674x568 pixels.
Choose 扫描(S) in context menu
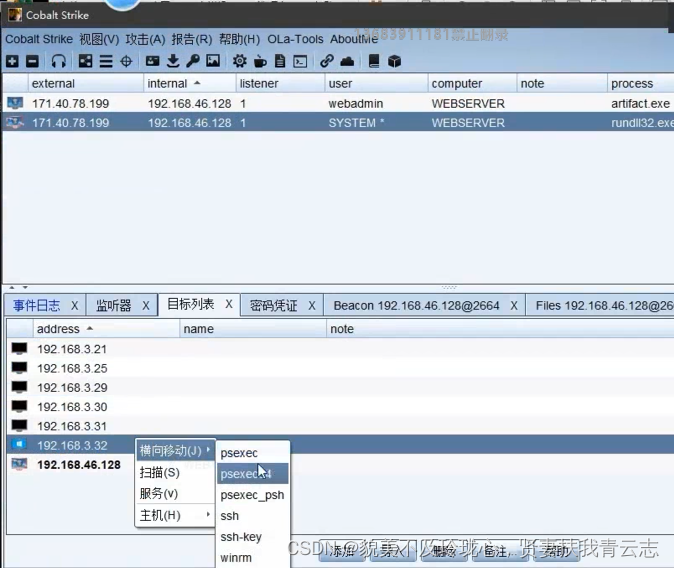(175, 473)
